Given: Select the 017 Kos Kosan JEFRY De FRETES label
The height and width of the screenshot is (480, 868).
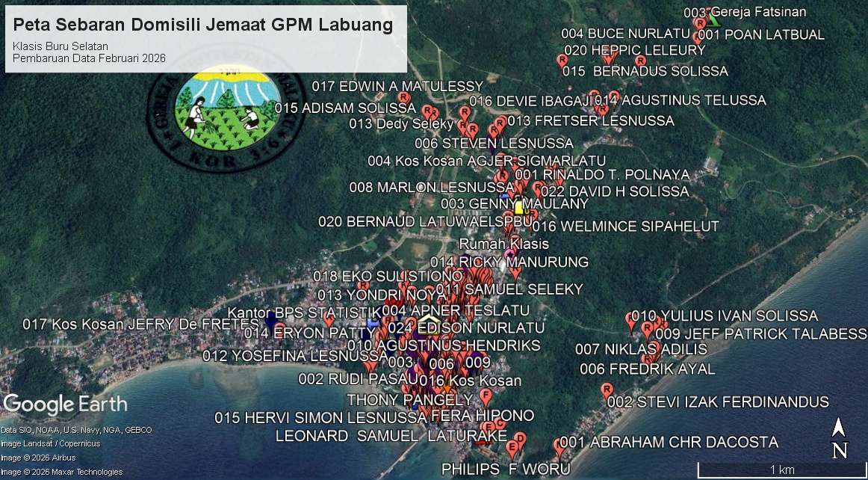Looking at the screenshot, I should [141, 324].
